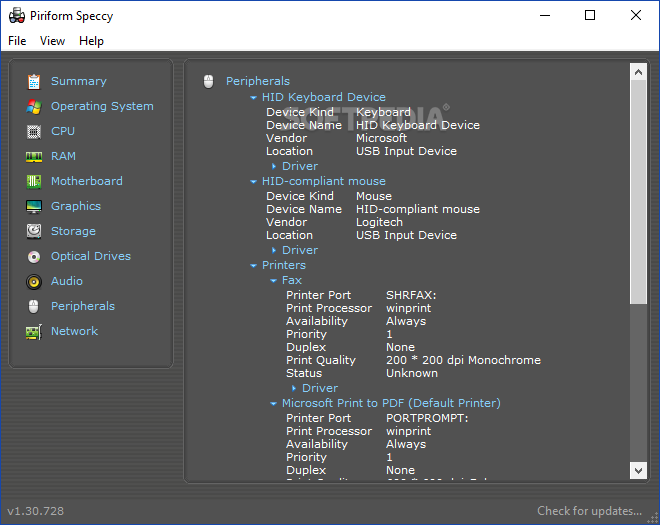Click the Storage hard drive icon

coord(34,231)
